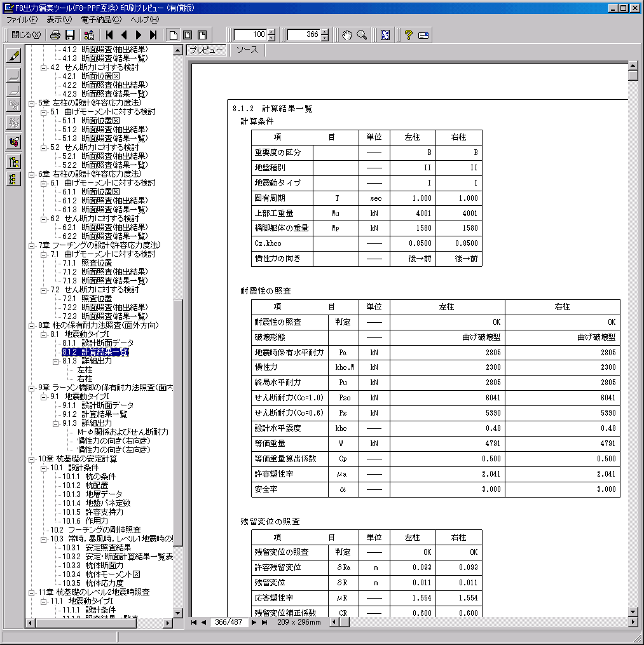The width and height of the screenshot is (644, 645).
Task: Click last-page button in bottom navigation bar
Action: click(264, 622)
